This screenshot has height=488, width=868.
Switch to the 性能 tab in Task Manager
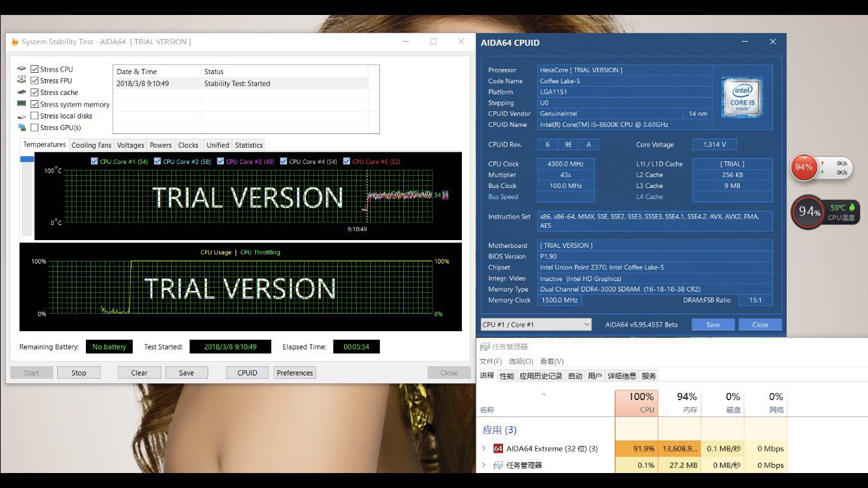click(507, 376)
